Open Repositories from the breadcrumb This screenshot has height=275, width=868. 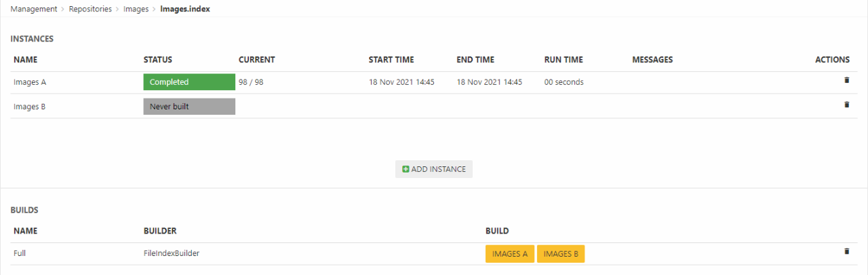tap(90, 9)
